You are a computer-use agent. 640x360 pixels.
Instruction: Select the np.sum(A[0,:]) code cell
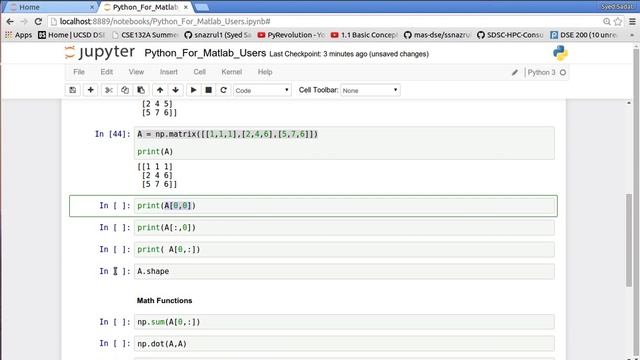coord(344,322)
